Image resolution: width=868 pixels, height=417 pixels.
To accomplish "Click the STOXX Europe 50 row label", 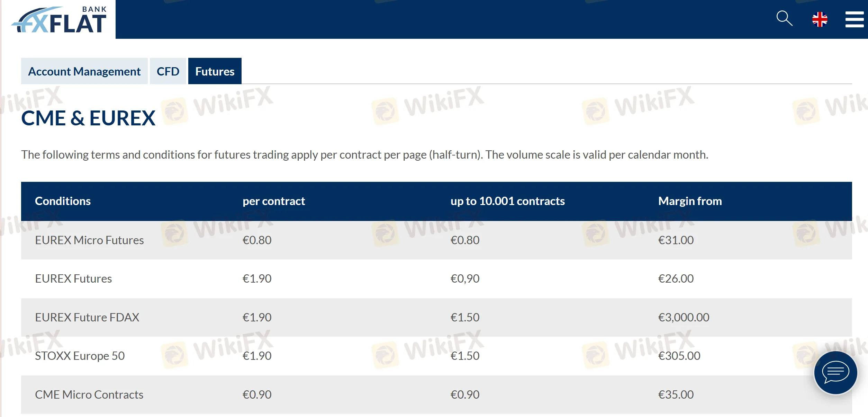I will [80, 356].
